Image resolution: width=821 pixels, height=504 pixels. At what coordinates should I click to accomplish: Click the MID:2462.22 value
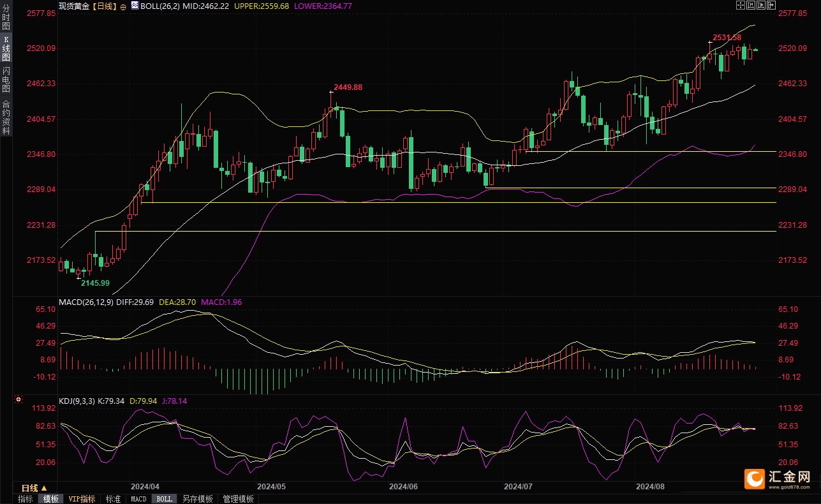click(x=205, y=6)
